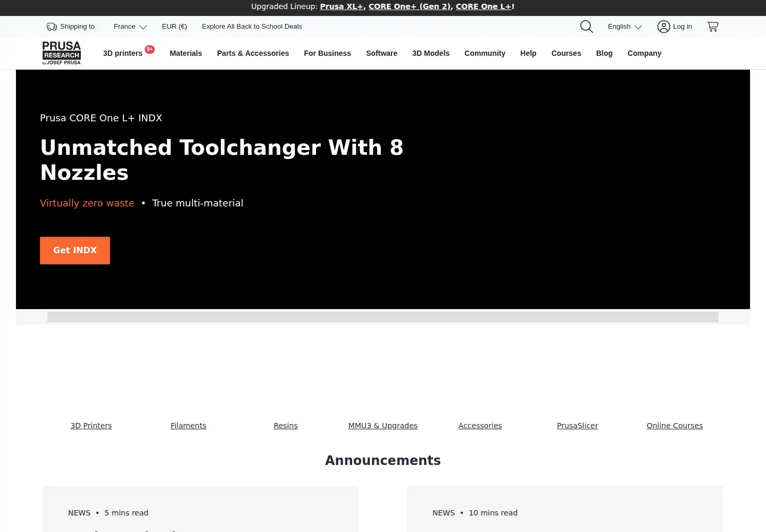Open the Help menu
Viewport: 766px width, 532px height.
point(528,53)
